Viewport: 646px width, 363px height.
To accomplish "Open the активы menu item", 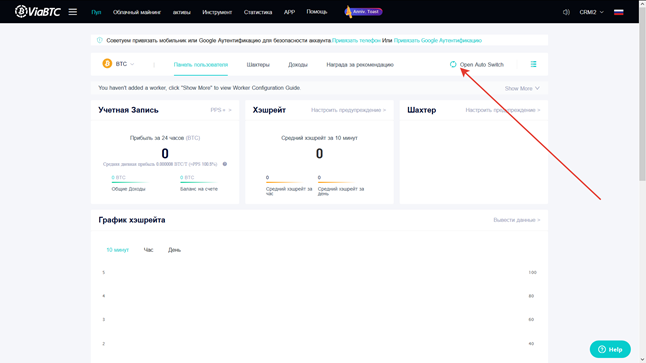I will pyautogui.click(x=181, y=12).
